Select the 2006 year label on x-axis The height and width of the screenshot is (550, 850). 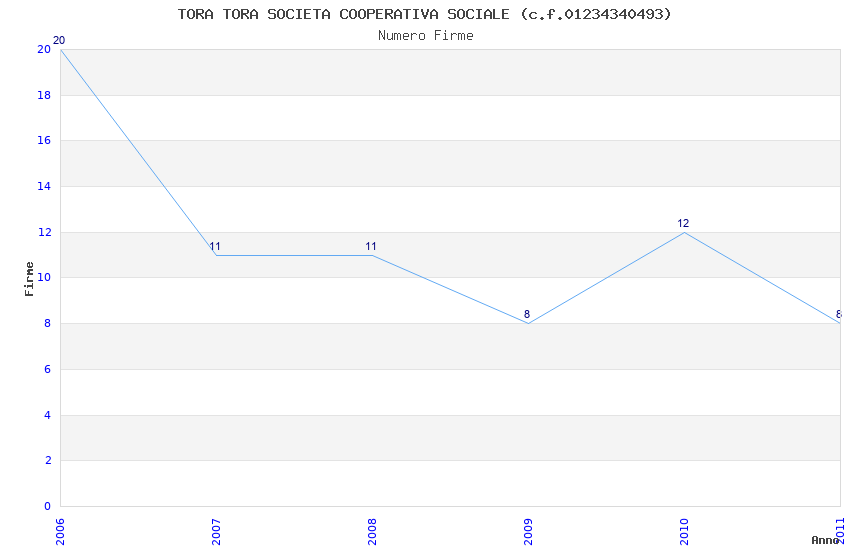click(x=60, y=530)
